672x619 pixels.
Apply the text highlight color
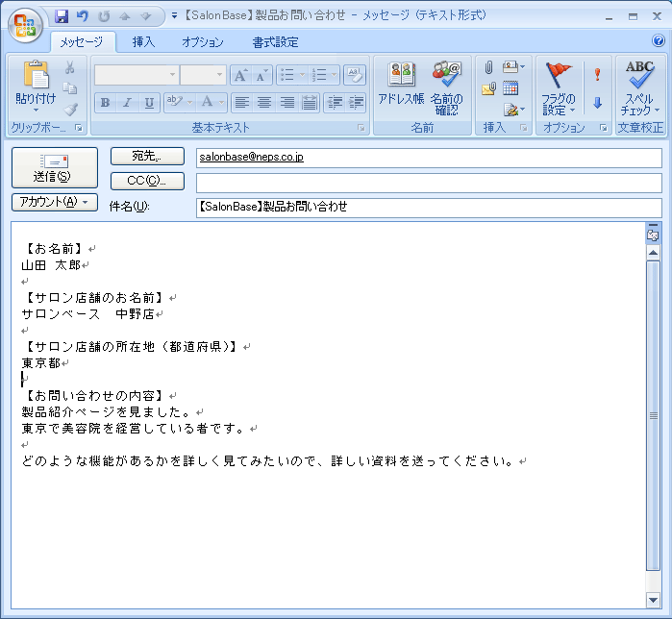coord(175,103)
